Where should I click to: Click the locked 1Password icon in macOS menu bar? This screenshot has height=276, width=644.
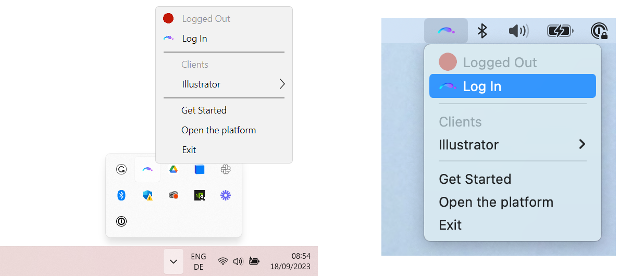pos(599,31)
